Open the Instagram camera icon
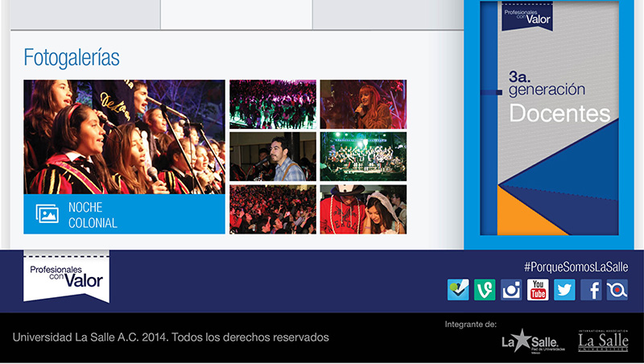This screenshot has width=644, height=364. tap(511, 290)
